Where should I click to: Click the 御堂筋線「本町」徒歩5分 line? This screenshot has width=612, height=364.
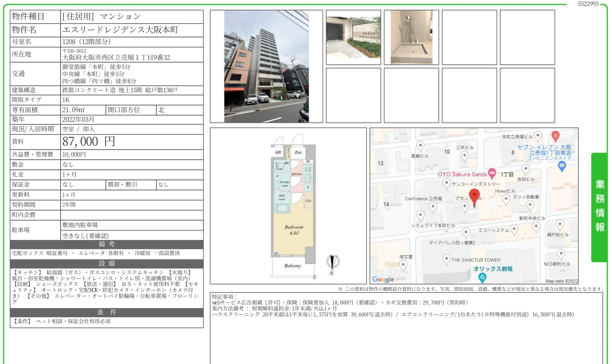coord(96,67)
